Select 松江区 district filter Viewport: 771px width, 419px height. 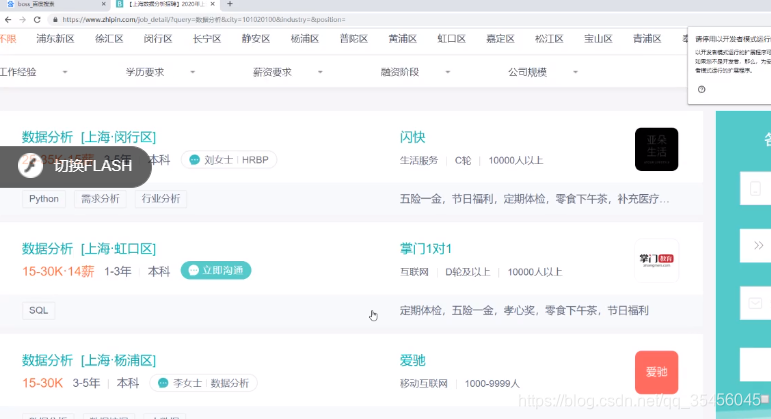(549, 39)
